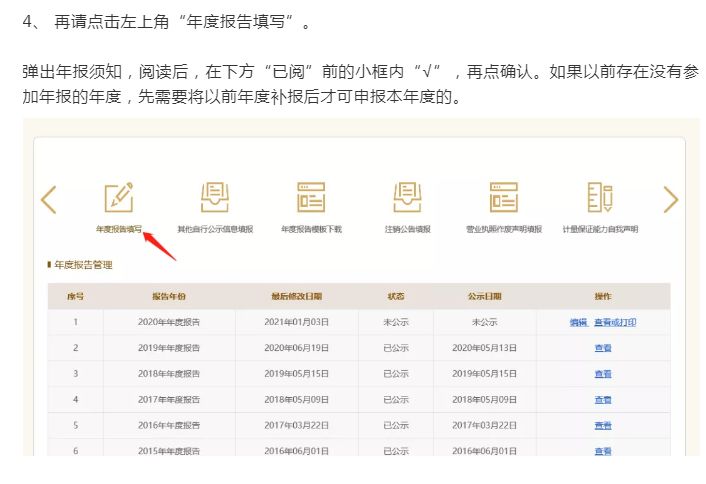Select the 2020年05月13日 publication date
This screenshot has width=706, height=484.
pyautogui.click(x=484, y=348)
